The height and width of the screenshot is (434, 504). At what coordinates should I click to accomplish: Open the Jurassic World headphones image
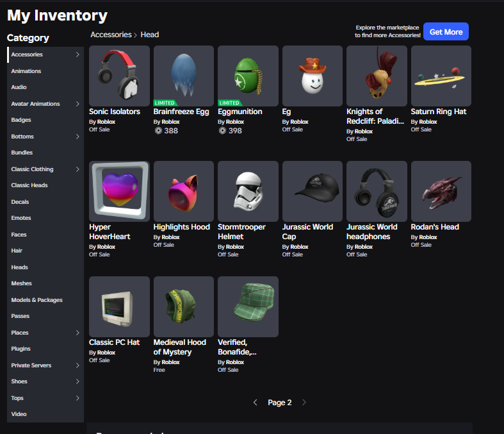tap(377, 191)
